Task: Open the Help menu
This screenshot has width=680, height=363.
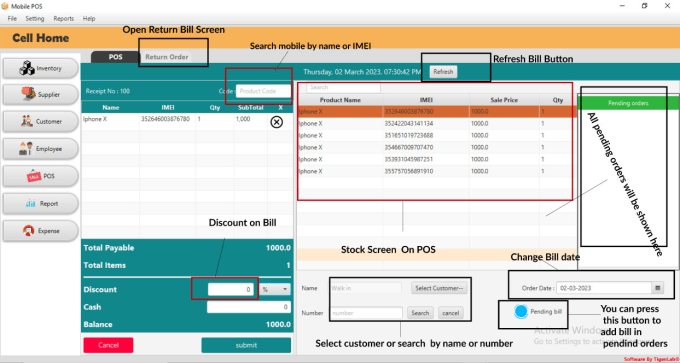Action: pos(89,19)
